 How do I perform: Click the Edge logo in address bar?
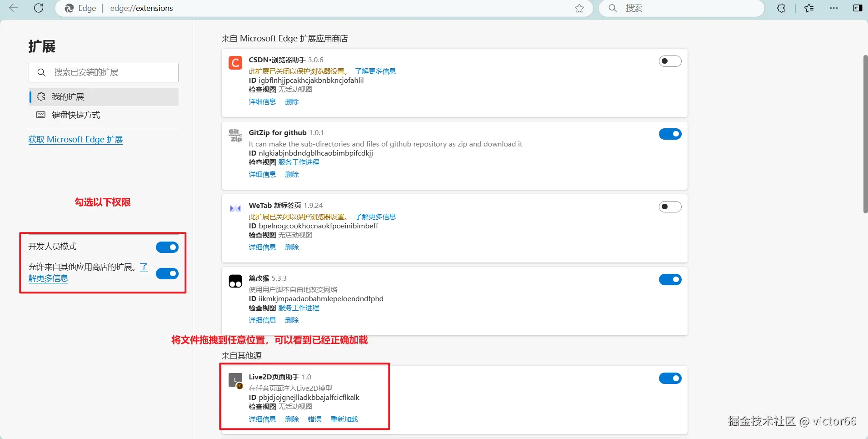(x=69, y=8)
